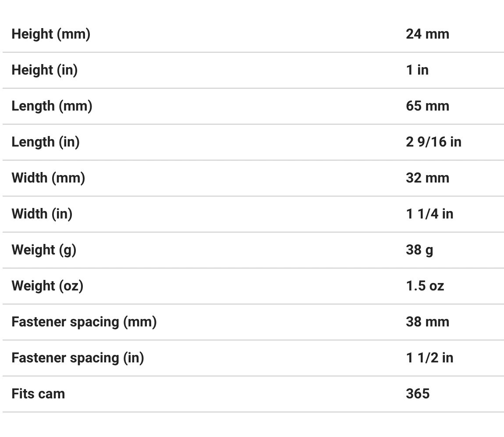Select the "1.5 oz" weight value
Viewport: 504px width, 437px height.
(x=425, y=286)
